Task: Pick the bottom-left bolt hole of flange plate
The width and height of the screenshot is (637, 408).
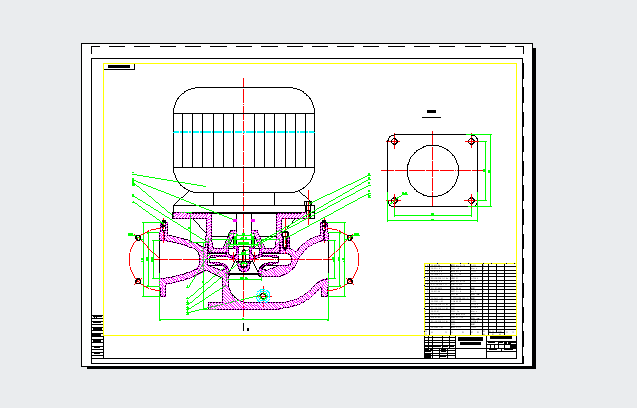Action: [x=394, y=201]
